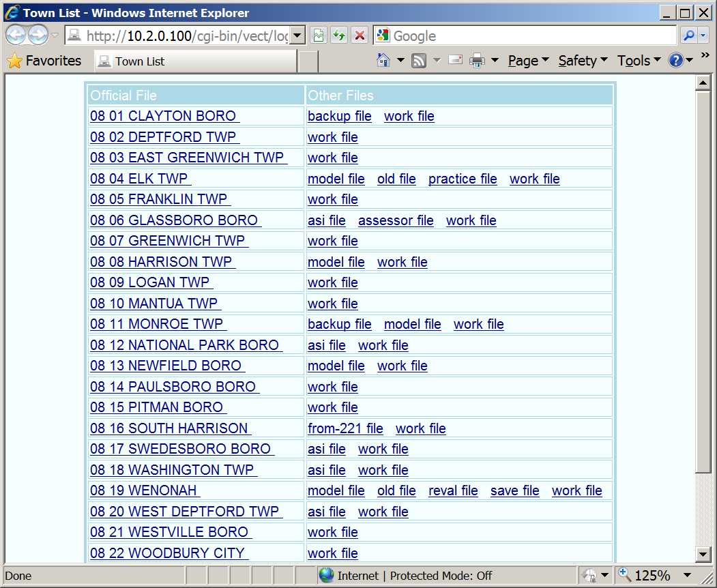Toggle the Compatibility View icon
Screen dimensions: 717x588
tap(319, 35)
